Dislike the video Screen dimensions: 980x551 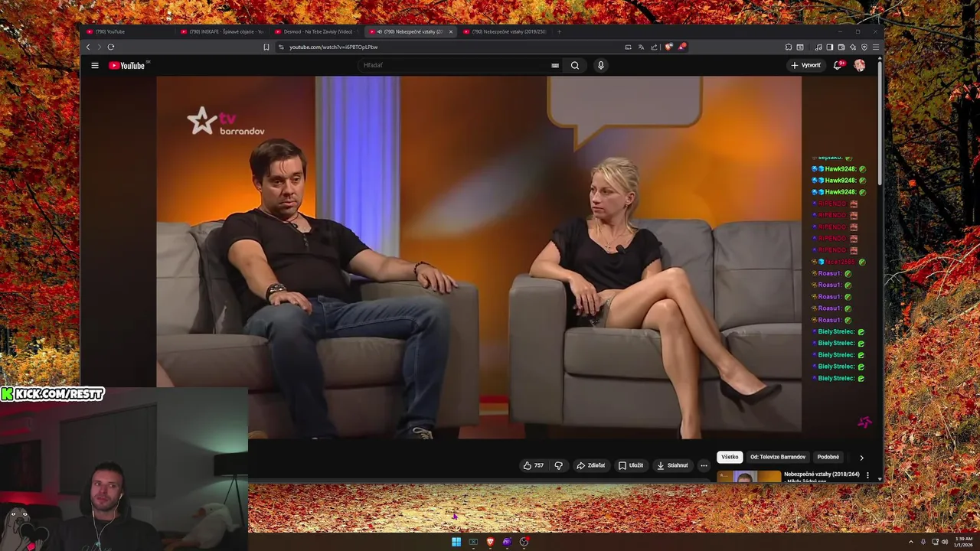[x=558, y=465]
